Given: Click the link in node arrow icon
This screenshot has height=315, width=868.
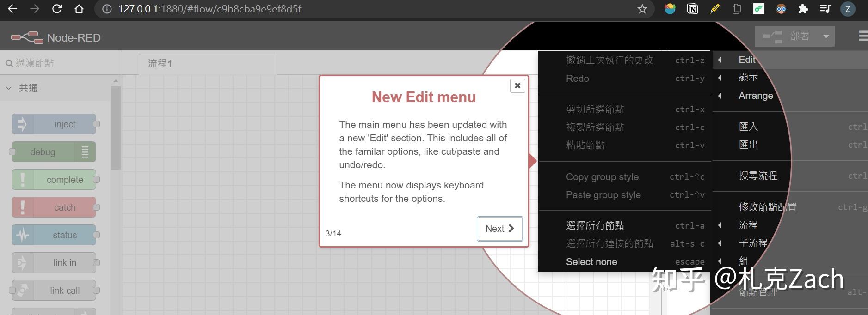Looking at the screenshot, I should [x=22, y=263].
